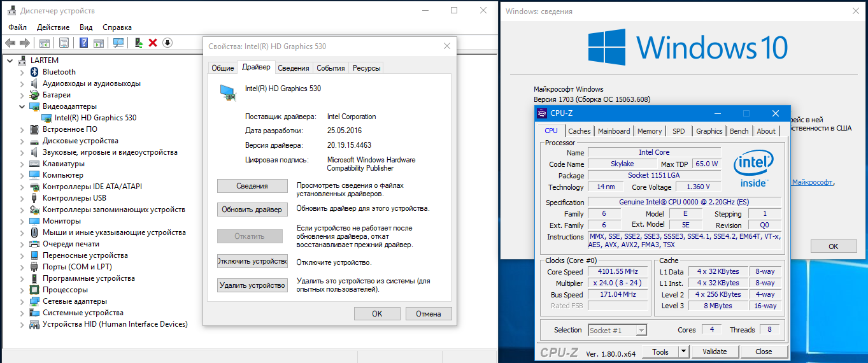Click the Back arrow in Device Manager toolbar

pos(10,43)
